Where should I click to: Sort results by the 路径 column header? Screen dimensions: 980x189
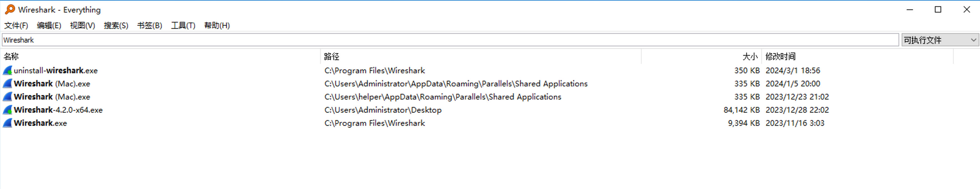click(x=331, y=57)
